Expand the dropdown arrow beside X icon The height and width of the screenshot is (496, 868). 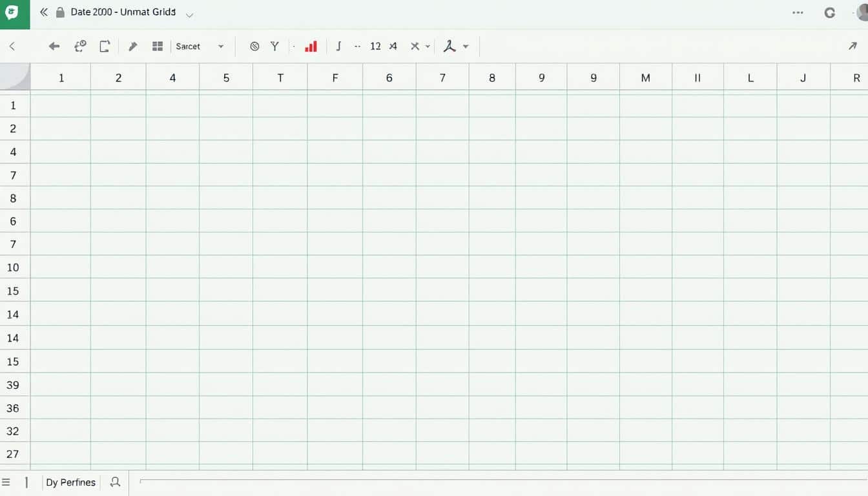point(428,46)
